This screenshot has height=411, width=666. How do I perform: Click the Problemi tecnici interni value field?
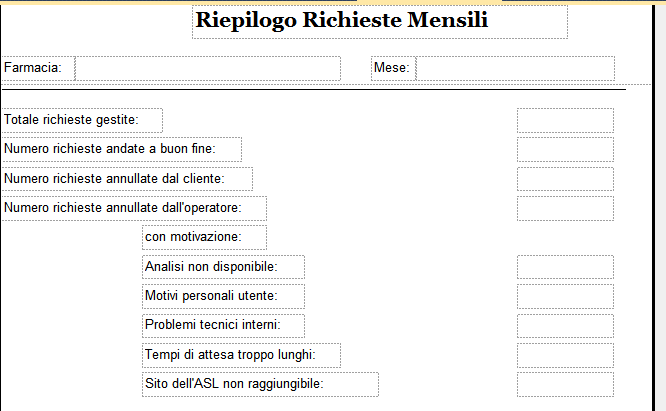click(565, 326)
